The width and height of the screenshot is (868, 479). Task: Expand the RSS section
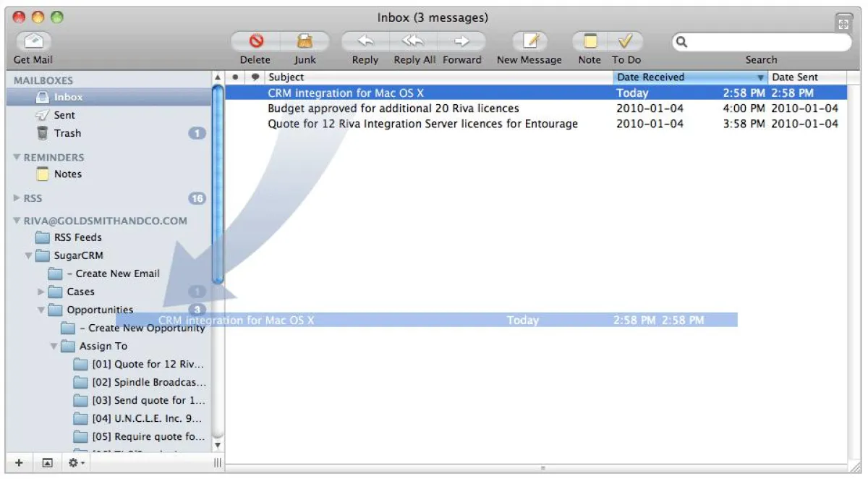pos(17,198)
